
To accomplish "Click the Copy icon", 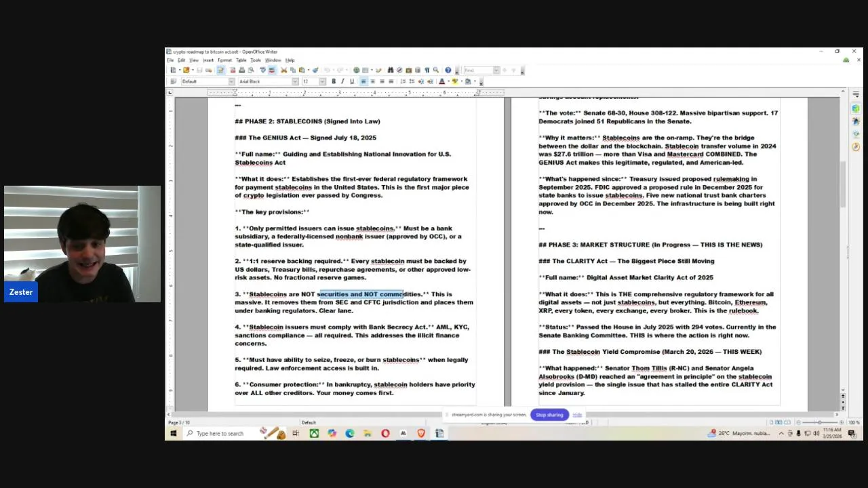I will [x=293, y=70].
